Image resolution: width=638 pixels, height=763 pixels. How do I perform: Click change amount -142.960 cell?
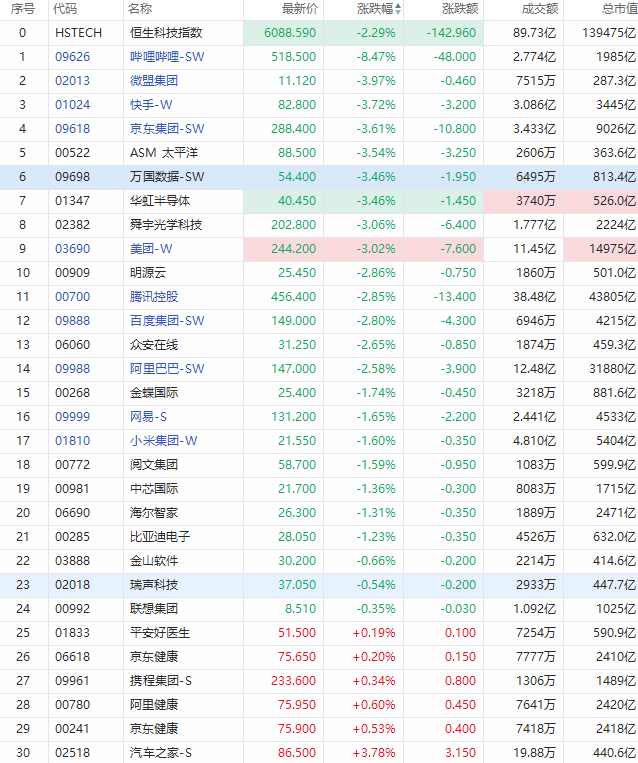click(x=451, y=33)
